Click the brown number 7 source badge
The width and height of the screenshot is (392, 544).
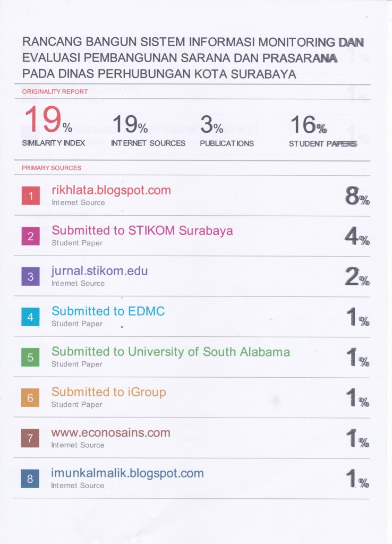pos(31,439)
